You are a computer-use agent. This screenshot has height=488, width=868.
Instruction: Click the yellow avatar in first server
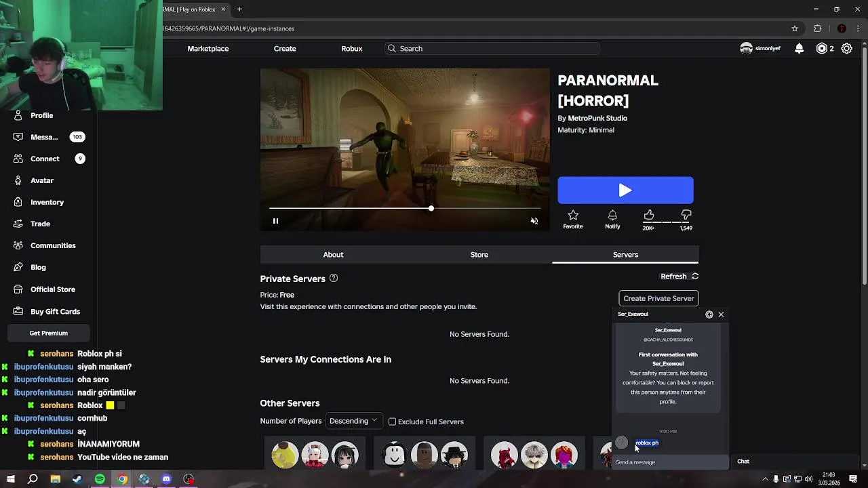[285, 455]
